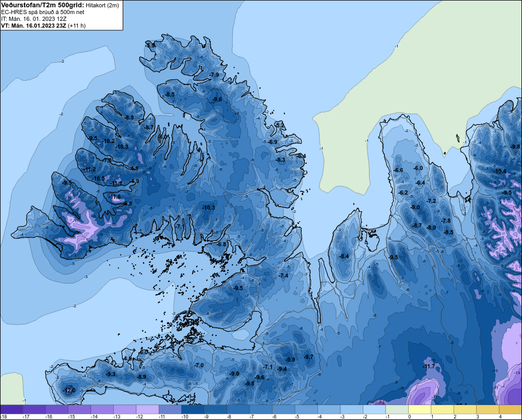The image size is (522, 420).
Task: Click the -9.4 temperature value
Action: [282, 369]
